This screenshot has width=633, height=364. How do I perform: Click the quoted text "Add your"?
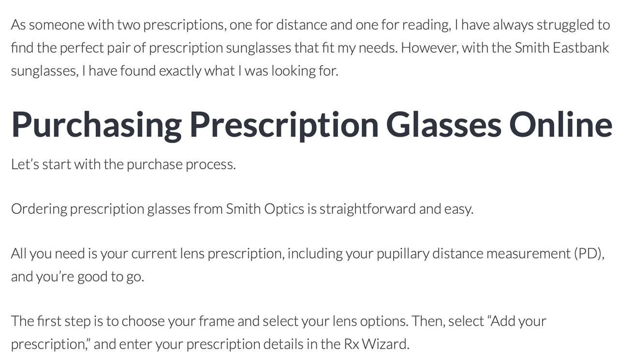[x=519, y=321]
